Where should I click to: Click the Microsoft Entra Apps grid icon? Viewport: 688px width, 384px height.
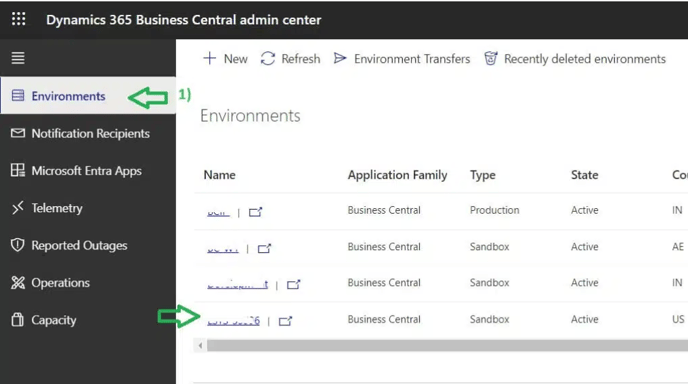[18, 170]
